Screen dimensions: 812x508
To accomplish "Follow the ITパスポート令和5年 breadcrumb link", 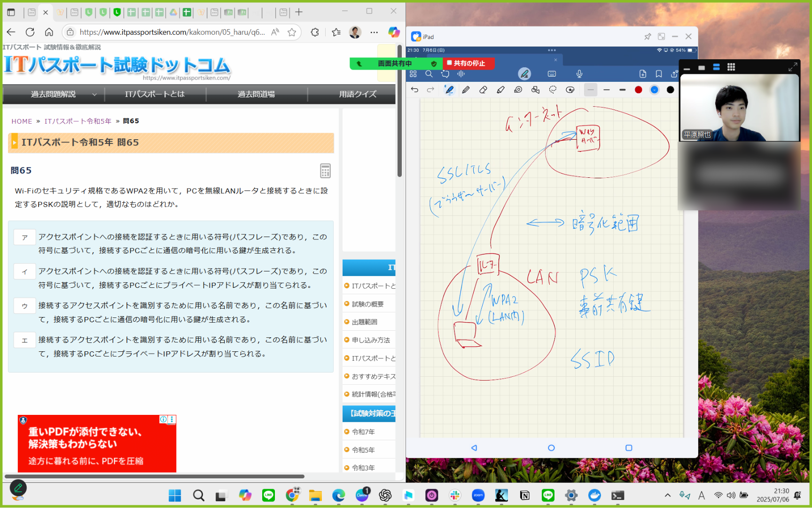I will (x=78, y=121).
